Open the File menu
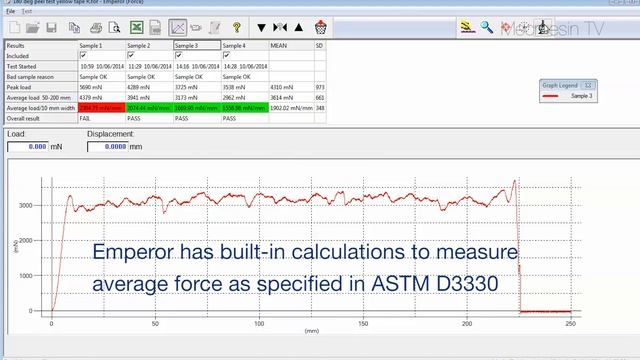The height and width of the screenshot is (360, 640). click(10, 11)
